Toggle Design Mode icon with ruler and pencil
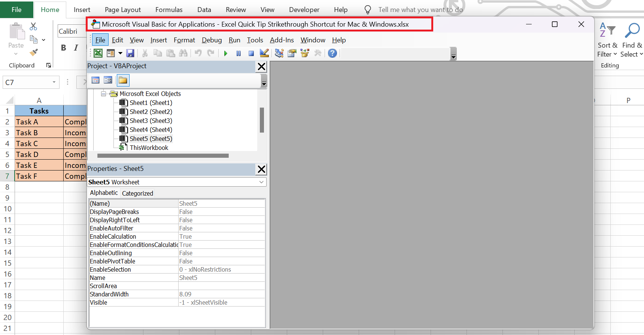644x335 pixels. point(264,53)
